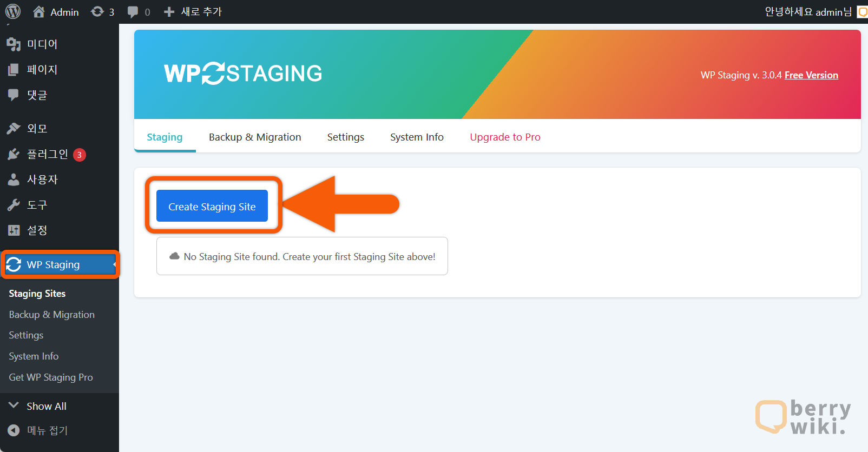Open the 안녕하세요 admin님 account menu

click(808, 12)
